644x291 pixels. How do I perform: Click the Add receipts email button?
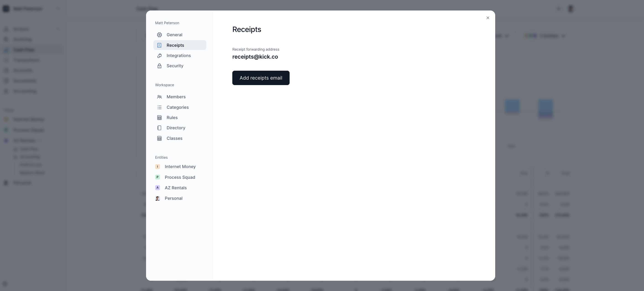(x=261, y=78)
